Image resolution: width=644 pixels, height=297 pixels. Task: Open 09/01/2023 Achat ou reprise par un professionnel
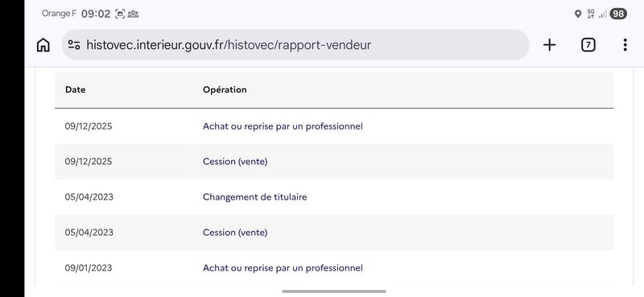(x=283, y=268)
